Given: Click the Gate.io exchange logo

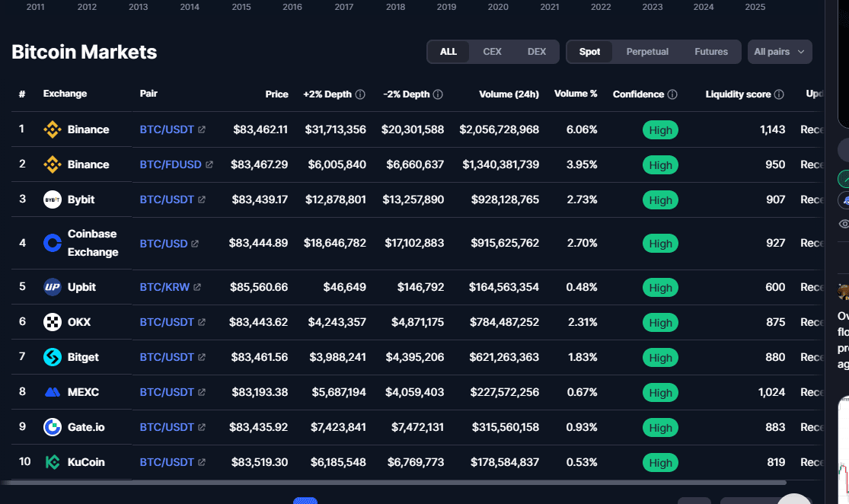Looking at the screenshot, I should pos(51,427).
